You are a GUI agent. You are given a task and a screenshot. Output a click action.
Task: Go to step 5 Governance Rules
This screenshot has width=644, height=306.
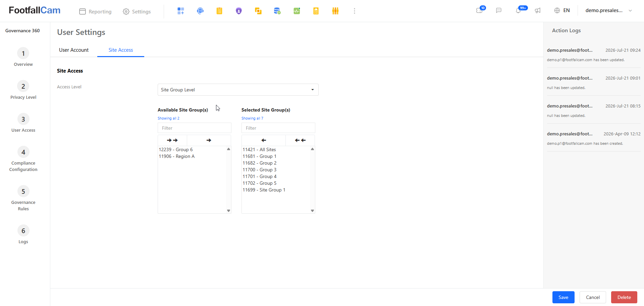pyautogui.click(x=23, y=199)
